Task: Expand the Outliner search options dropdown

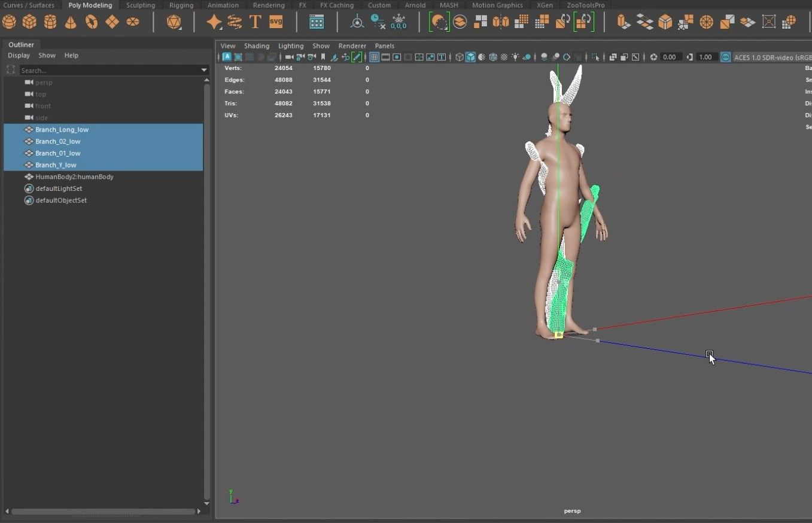Action: pos(204,71)
